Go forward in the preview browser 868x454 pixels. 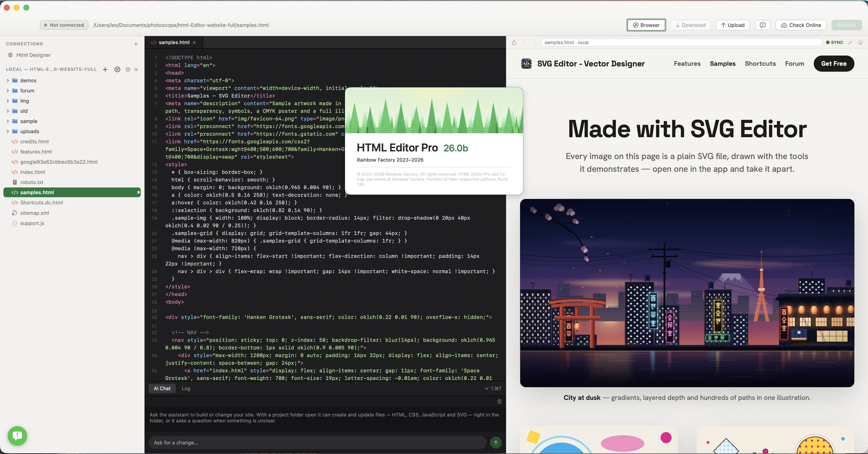coord(534,42)
